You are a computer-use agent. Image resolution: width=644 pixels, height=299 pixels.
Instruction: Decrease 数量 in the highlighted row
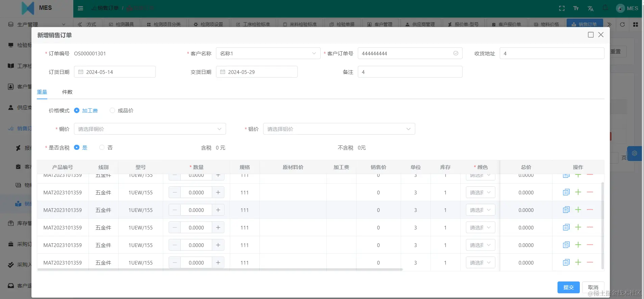pos(175,210)
